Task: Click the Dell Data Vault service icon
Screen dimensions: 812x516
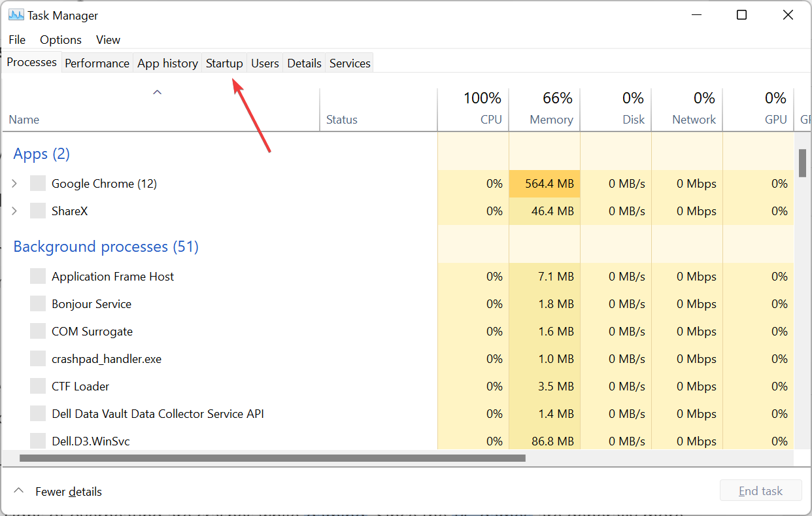Action: coord(37,413)
